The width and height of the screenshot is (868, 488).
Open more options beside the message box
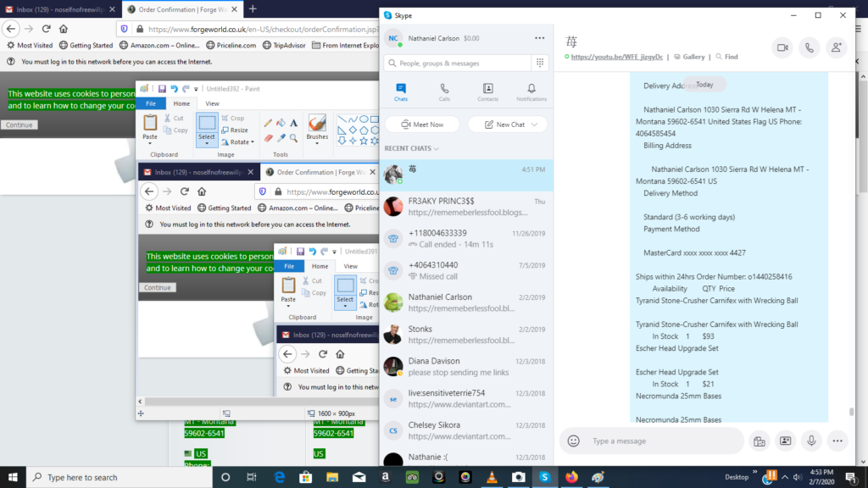(837, 441)
